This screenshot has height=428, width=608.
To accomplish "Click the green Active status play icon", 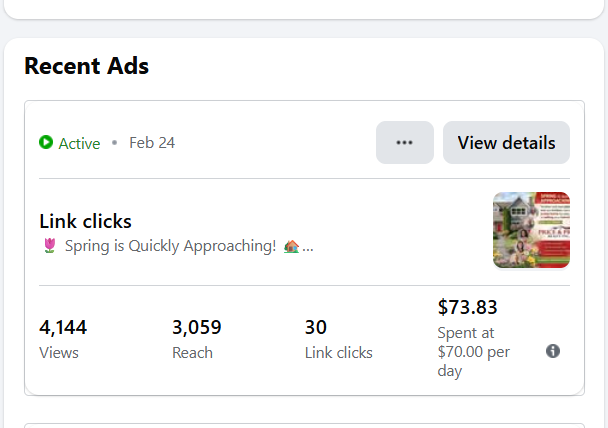I will coord(46,143).
